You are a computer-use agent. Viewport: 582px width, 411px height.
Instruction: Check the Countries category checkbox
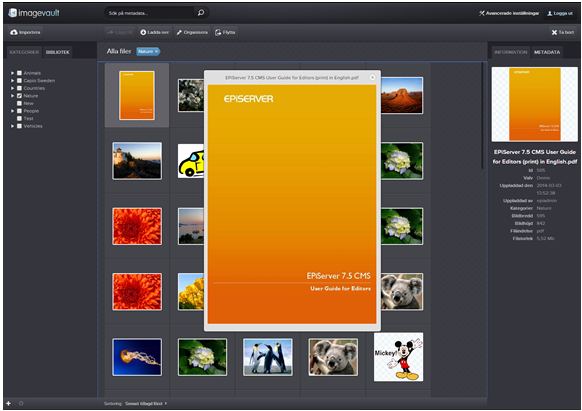pos(19,88)
